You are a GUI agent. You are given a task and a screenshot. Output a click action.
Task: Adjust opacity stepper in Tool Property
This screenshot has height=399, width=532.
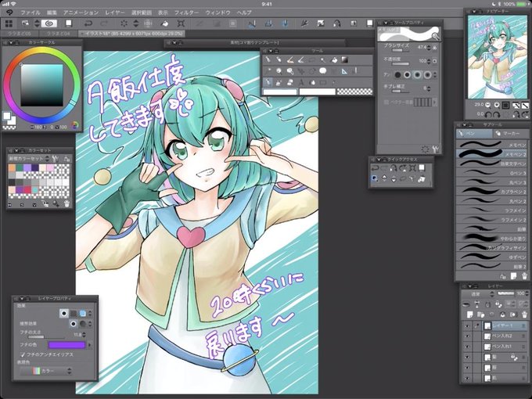(x=430, y=61)
